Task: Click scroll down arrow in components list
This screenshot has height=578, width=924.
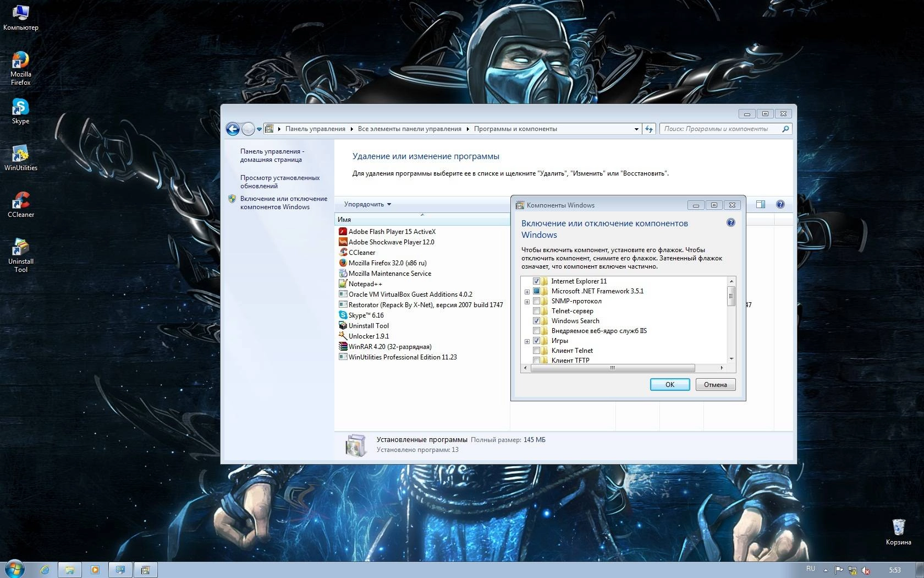Action: 731,359
